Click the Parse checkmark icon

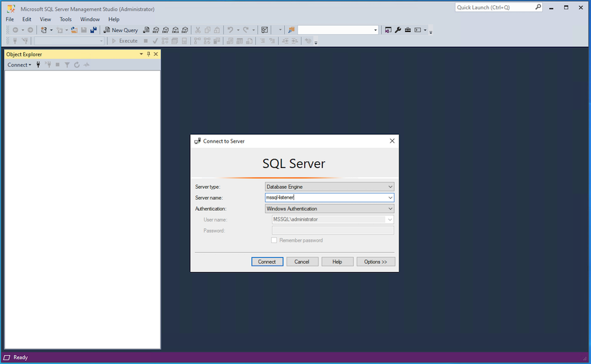(155, 40)
